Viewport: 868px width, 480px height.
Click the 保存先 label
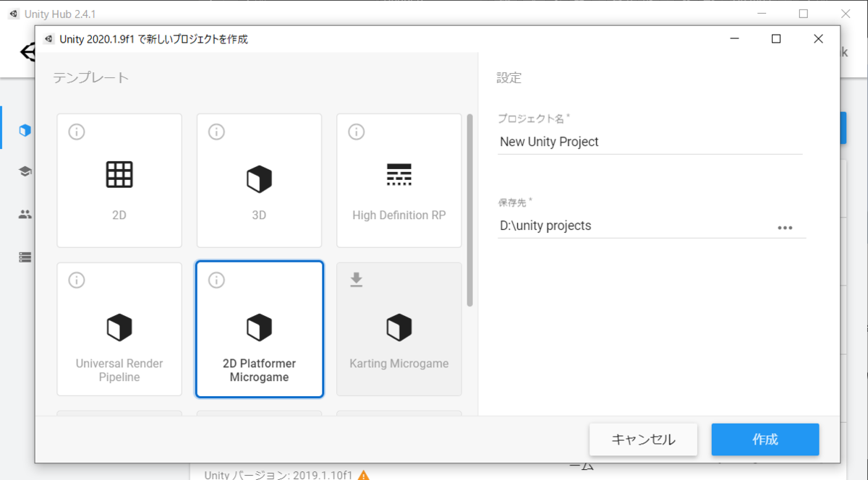(x=514, y=202)
